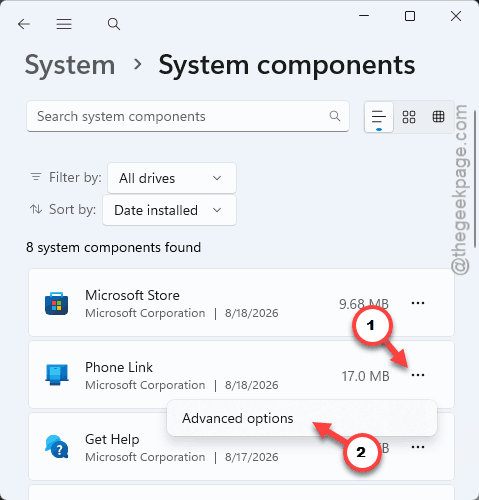Click the Microsoft Store app icon
This screenshot has height=500, width=479.
click(x=56, y=303)
